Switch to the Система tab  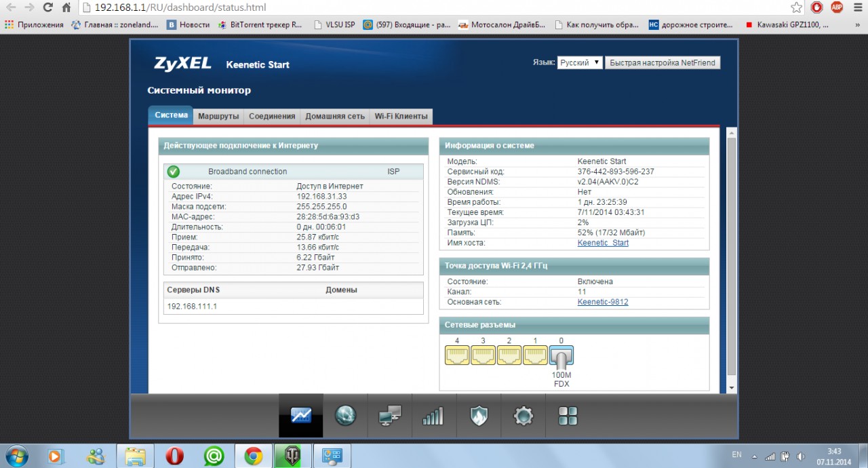pyautogui.click(x=171, y=115)
